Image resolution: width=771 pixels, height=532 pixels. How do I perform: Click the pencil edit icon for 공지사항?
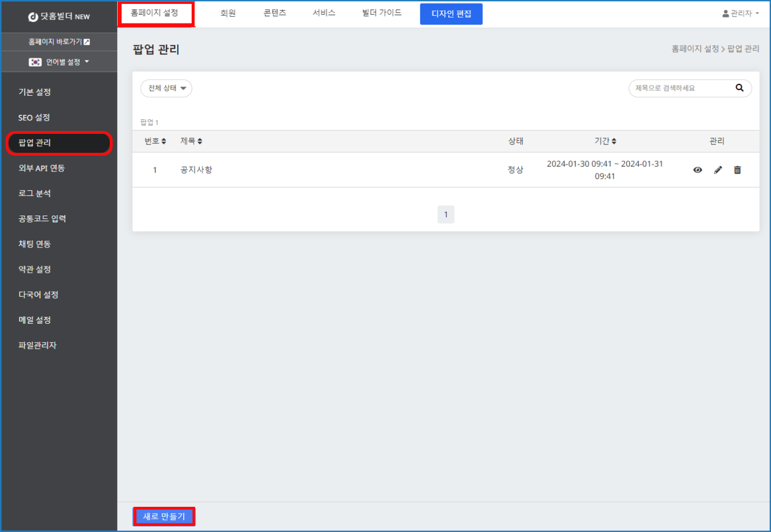tap(718, 170)
